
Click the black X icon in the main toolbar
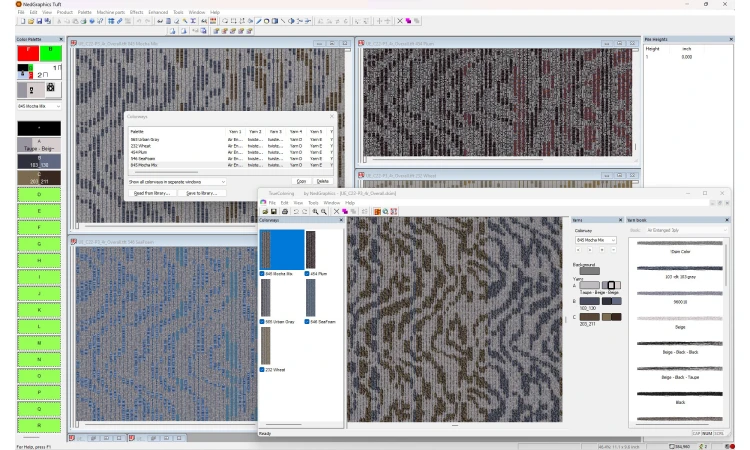[x=401, y=20]
